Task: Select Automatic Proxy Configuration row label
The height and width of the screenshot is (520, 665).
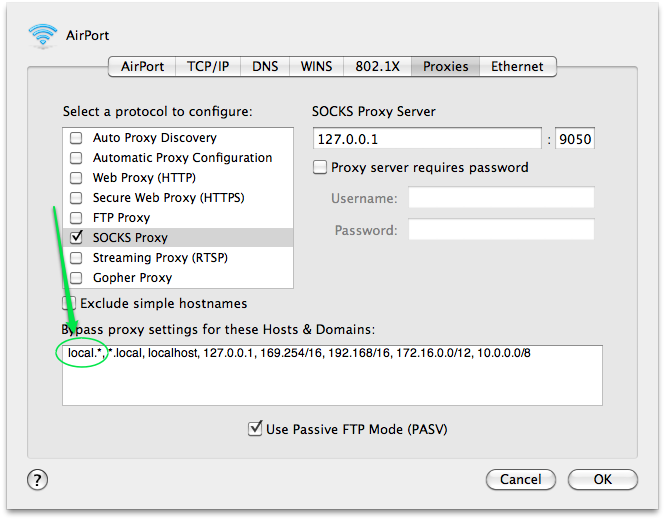Action: pos(182,158)
